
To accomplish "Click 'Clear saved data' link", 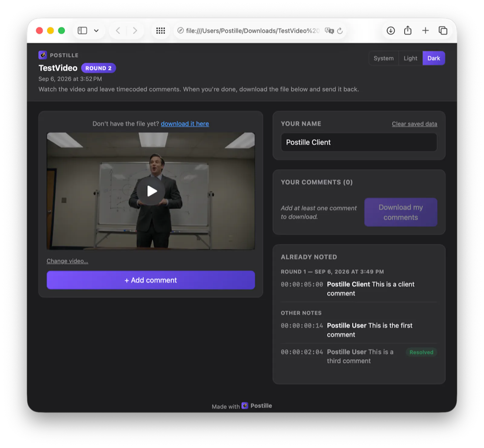I will [414, 124].
